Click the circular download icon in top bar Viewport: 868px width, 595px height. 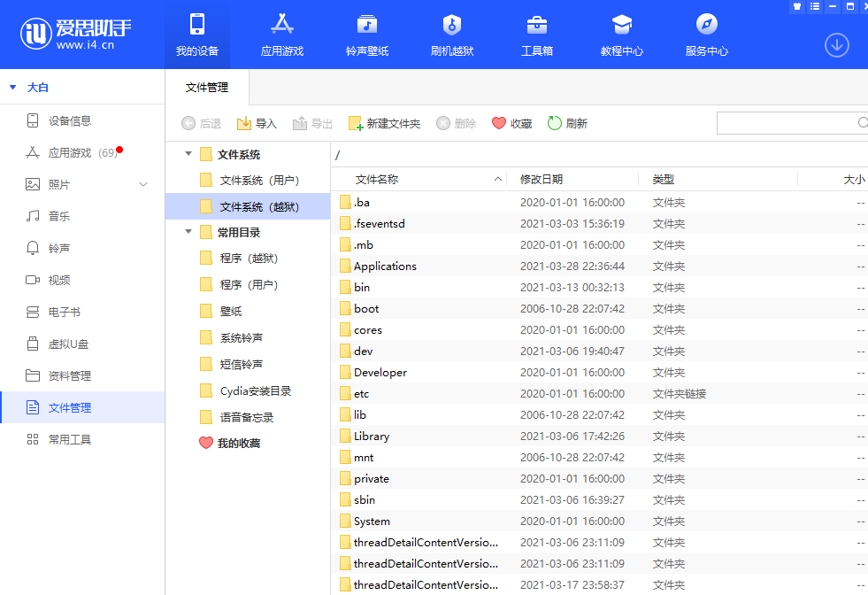click(x=836, y=45)
